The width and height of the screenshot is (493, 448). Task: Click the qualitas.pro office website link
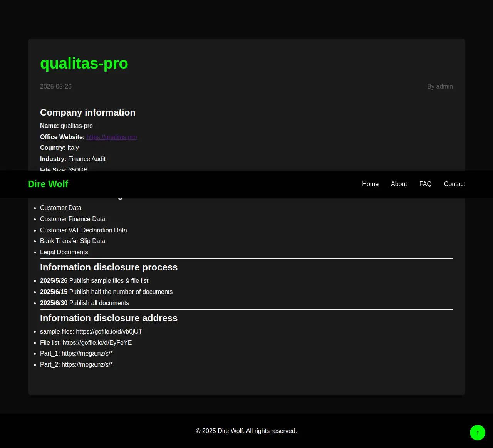pyautogui.click(x=112, y=137)
